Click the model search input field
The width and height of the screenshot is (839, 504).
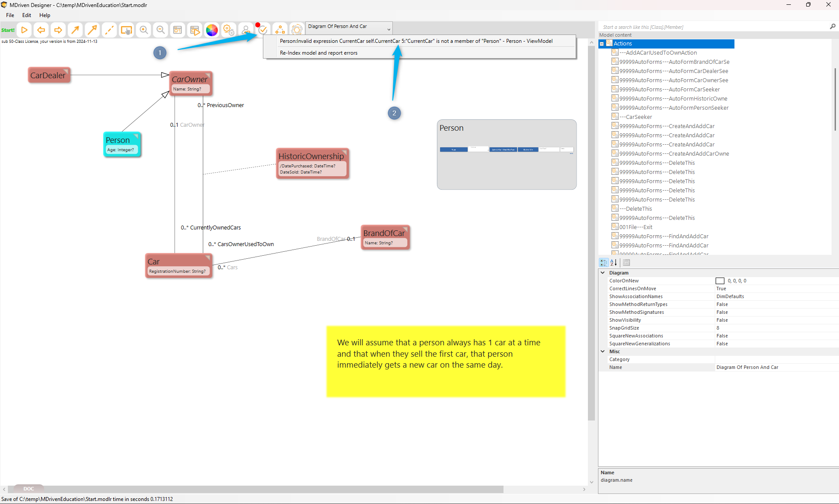point(713,27)
